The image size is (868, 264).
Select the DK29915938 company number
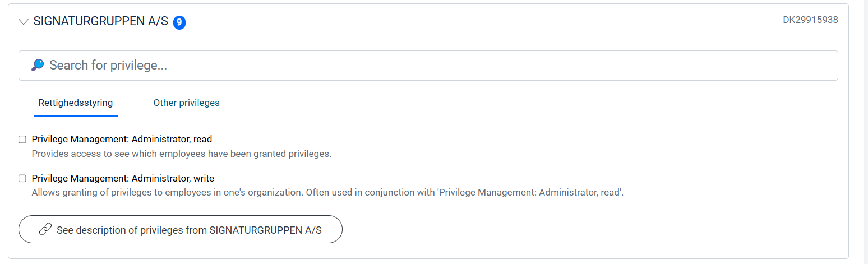point(810,20)
